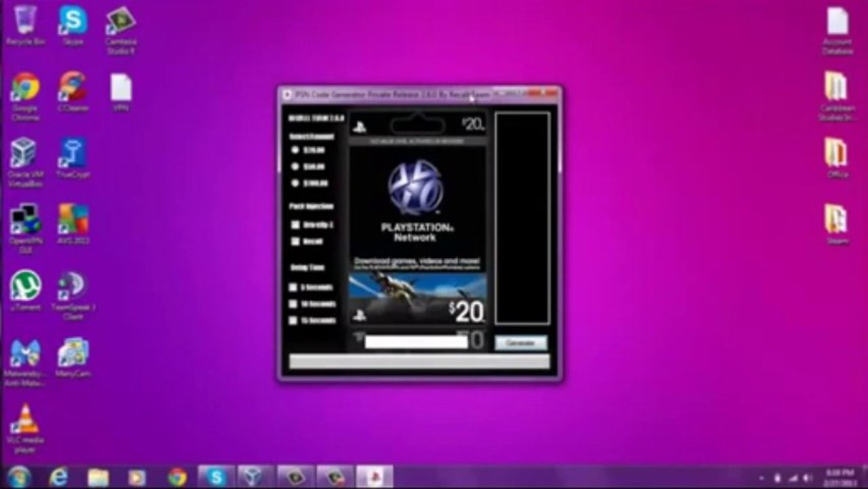This screenshot has height=489, width=868.
Task: Open the volume icon in system tray
Action: [x=807, y=478]
